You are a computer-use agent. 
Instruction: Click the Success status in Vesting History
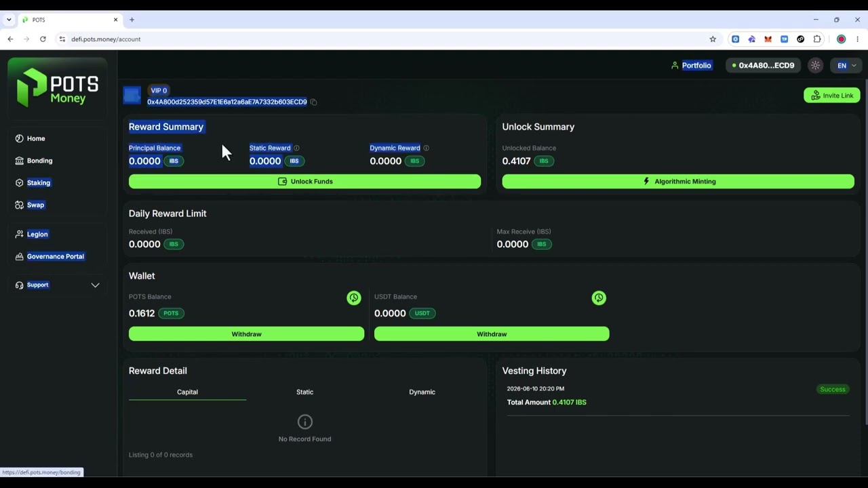pos(833,390)
